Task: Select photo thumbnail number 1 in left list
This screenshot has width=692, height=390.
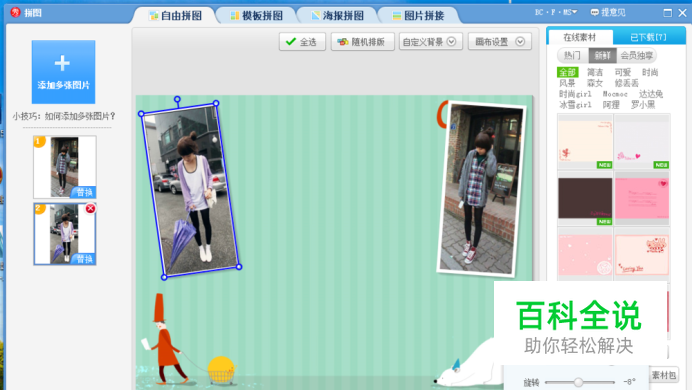Action: coord(64,167)
